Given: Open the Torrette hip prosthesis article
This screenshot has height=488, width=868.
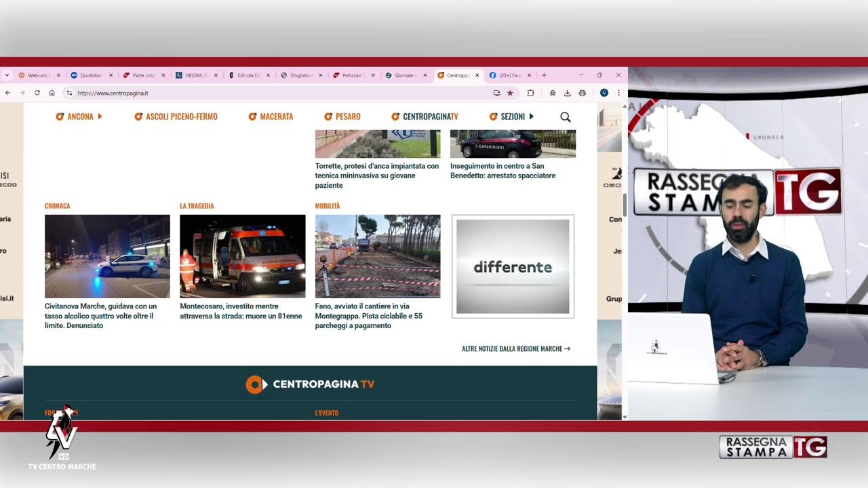Looking at the screenshot, I should pos(377,176).
